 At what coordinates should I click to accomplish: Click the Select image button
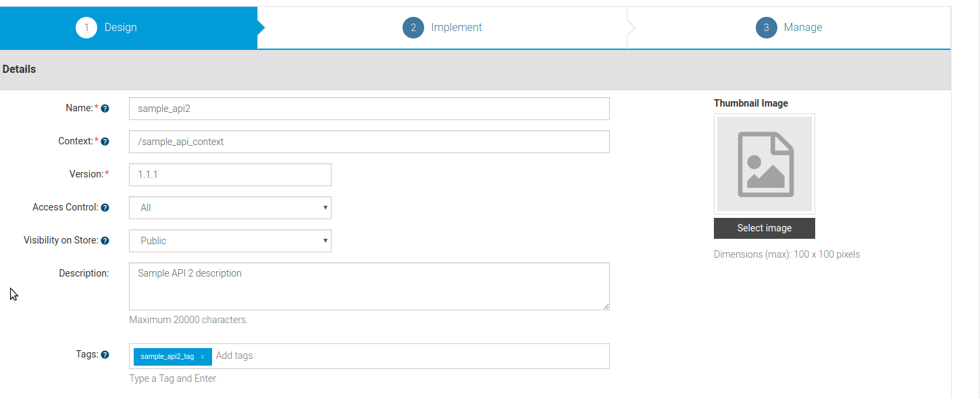(x=764, y=228)
